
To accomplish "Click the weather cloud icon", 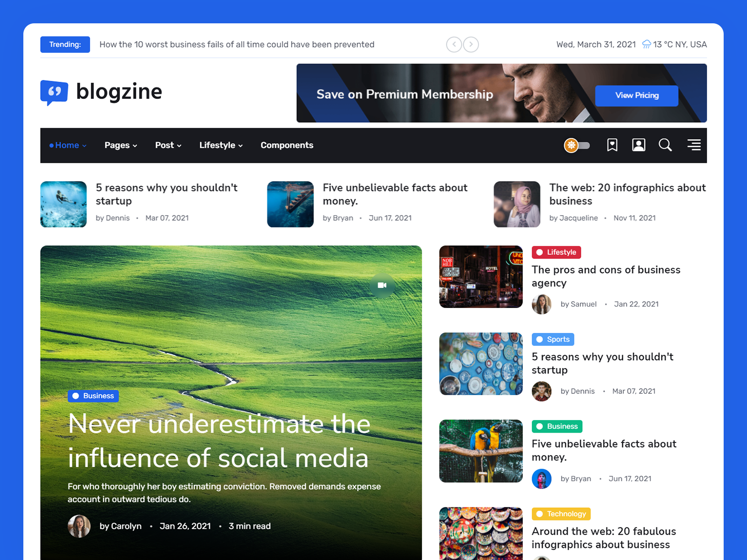I will click(647, 44).
